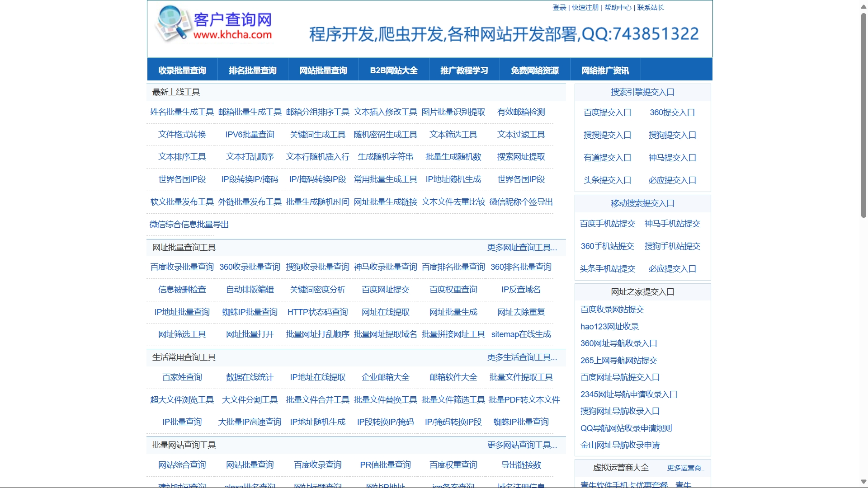This screenshot has width=868, height=488.
Task: Select the IPV6批量查询 tool
Action: pyautogui.click(x=250, y=134)
